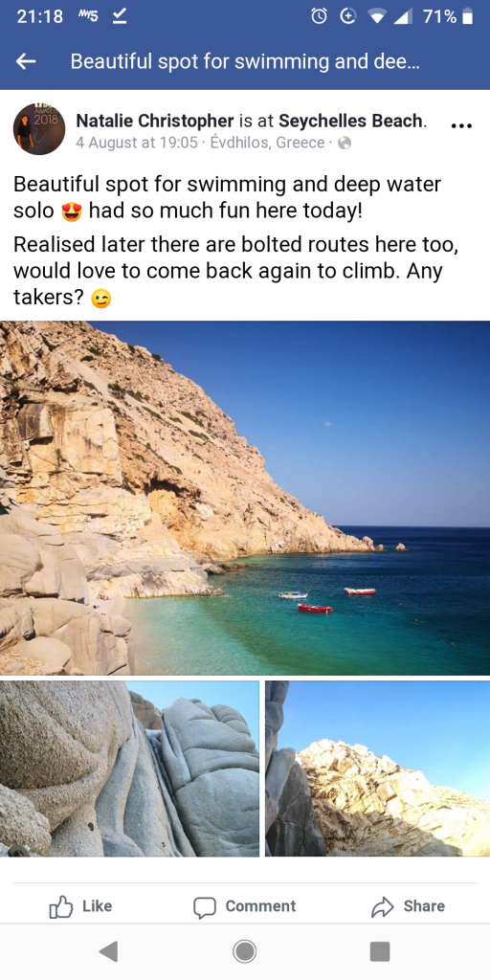Screen dimensions: 490x980
Task: Tap the Share arrow icon
Action: 383,907
